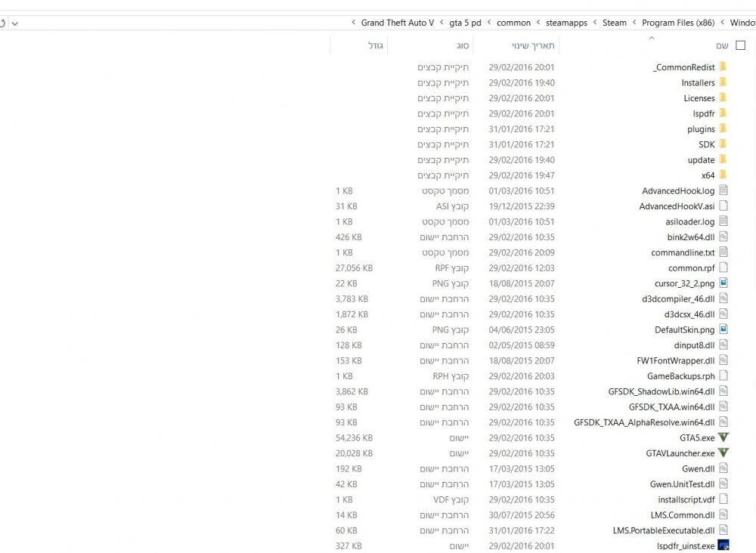This screenshot has width=756, height=553.
Task: Select the SDK folder icon
Action: point(723,144)
